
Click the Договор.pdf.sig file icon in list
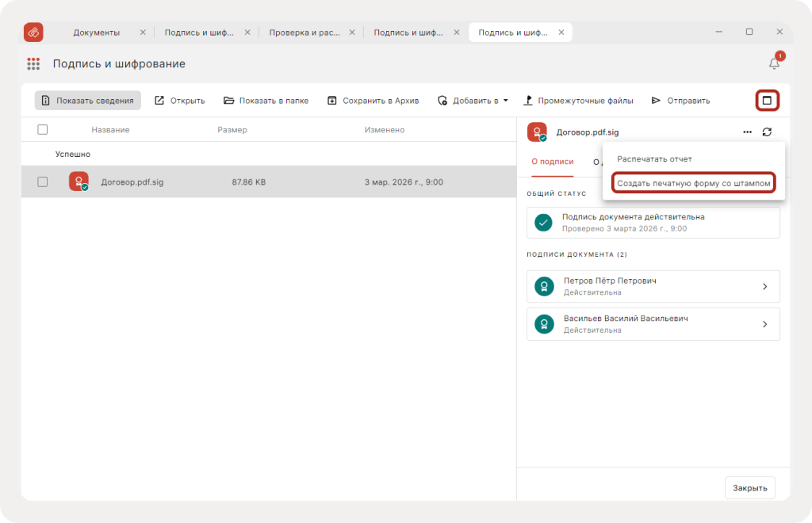(x=79, y=181)
